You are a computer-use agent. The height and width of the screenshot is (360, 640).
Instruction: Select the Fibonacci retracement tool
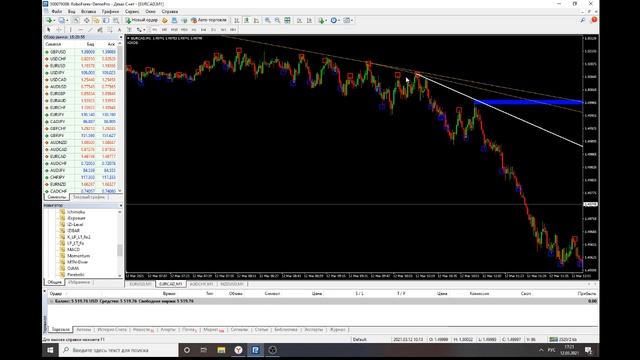(x=110, y=30)
